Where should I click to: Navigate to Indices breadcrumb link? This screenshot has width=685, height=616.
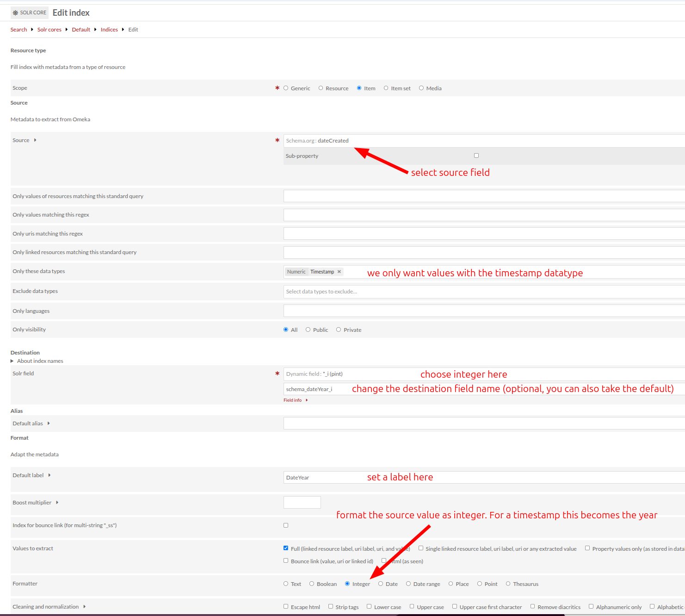click(x=109, y=30)
